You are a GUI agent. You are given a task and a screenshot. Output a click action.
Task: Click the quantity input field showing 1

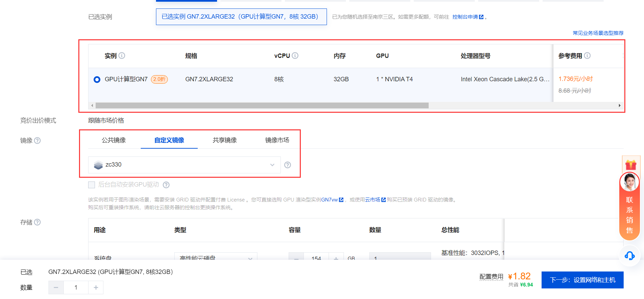point(76,287)
